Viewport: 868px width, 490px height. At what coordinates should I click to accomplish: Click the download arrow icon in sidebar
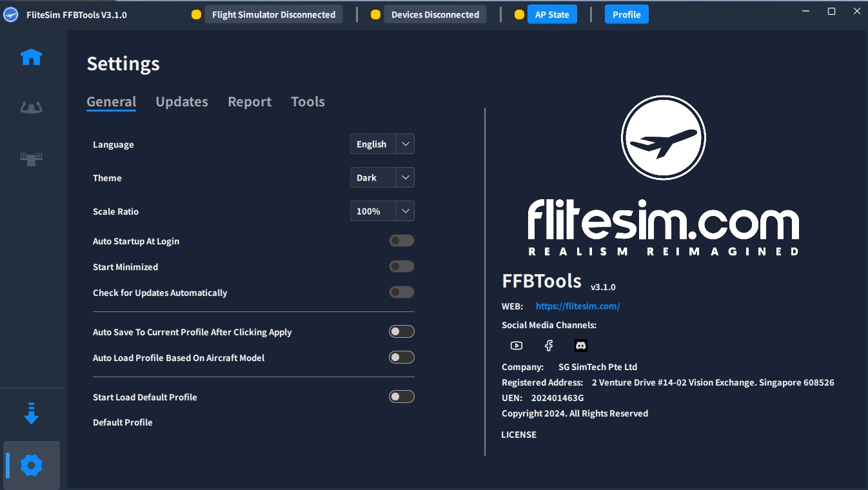point(31,414)
